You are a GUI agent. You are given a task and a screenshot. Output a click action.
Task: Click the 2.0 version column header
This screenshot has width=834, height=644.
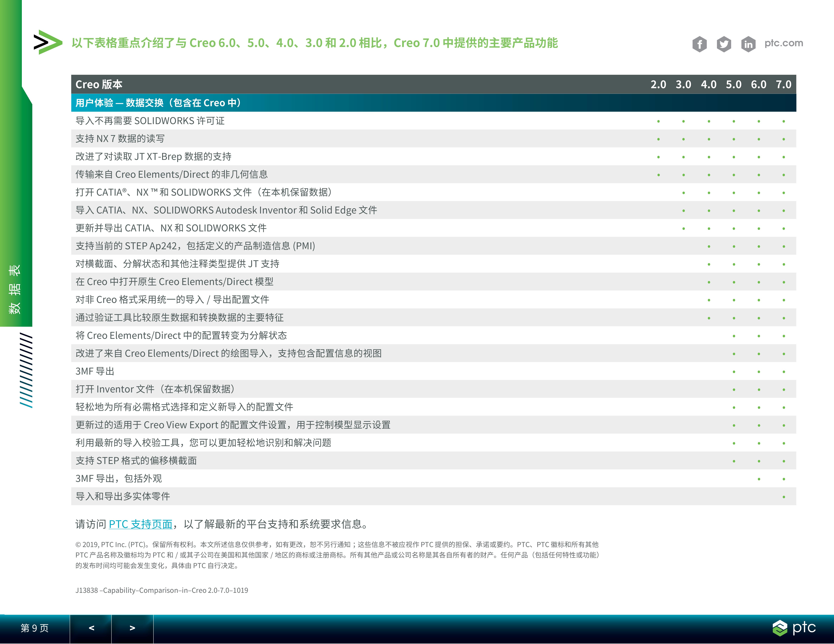(658, 84)
